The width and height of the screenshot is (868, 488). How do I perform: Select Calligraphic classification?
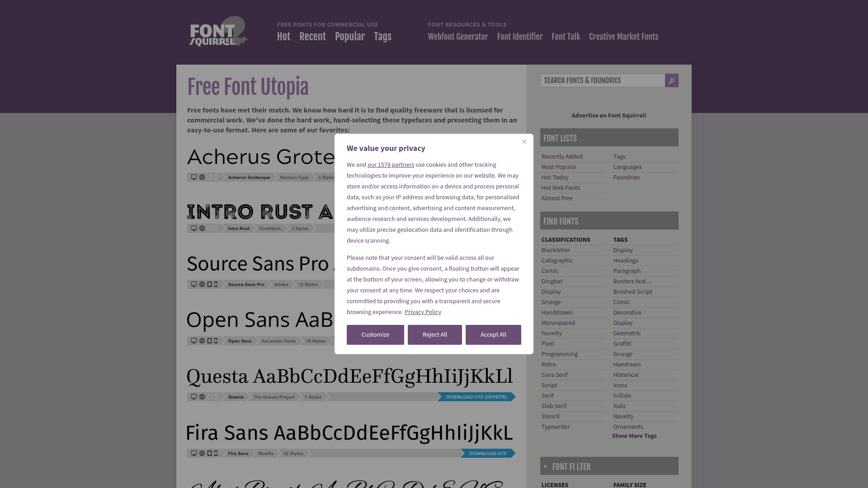click(557, 261)
